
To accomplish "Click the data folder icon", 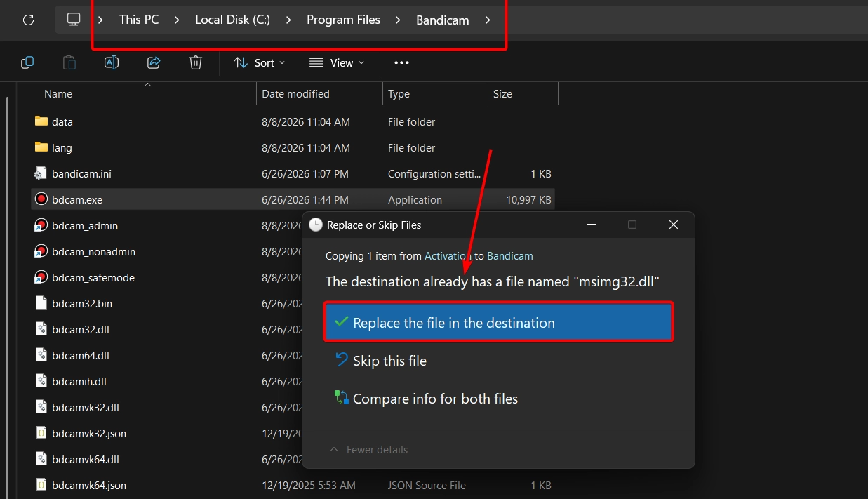I will coord(41,121).
